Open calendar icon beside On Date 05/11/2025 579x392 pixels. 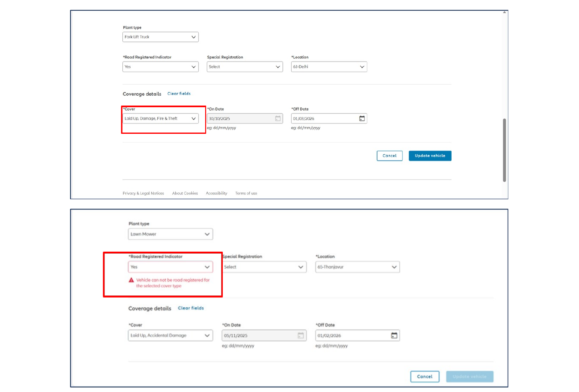tap(301, 336)
